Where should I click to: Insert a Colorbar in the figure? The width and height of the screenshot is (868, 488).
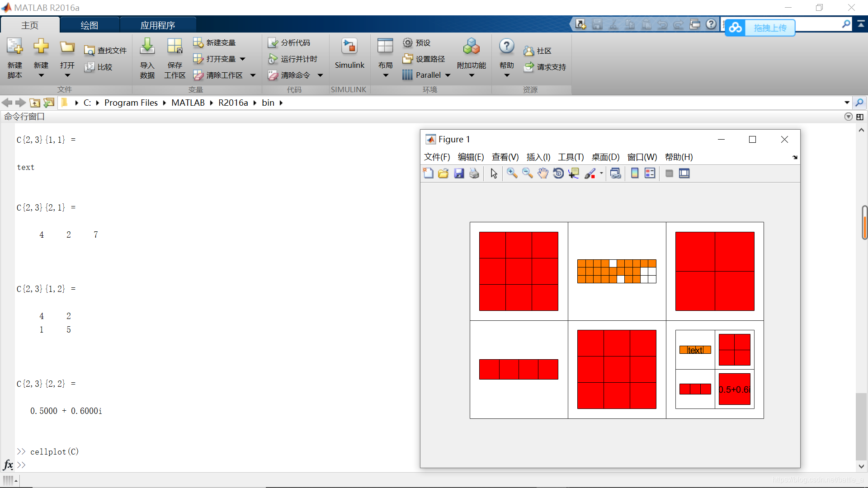tap(635, 173)
